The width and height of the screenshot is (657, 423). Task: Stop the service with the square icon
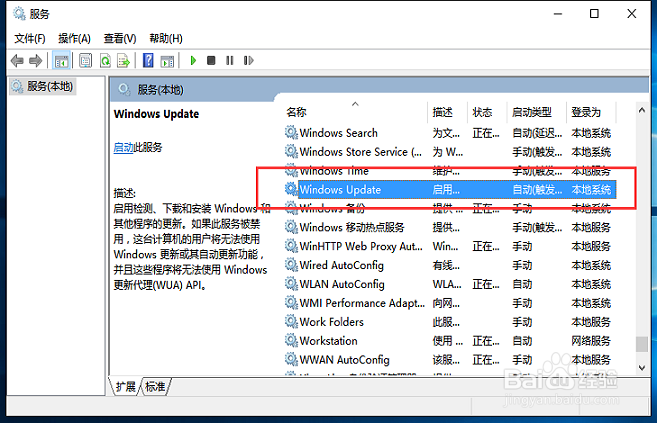point(211,61)
